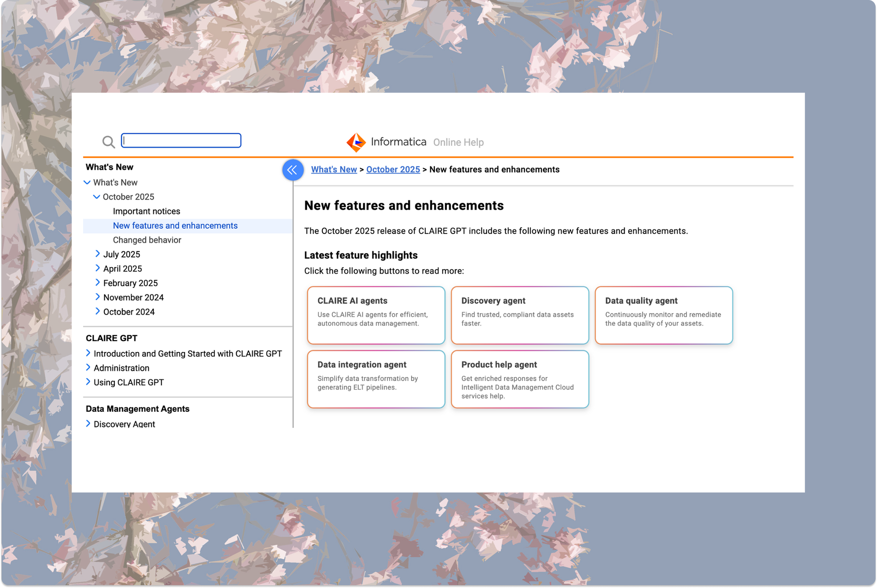The width and height of the screenshot is (877, 588).
Task: Open the November 2024 tree label
Action: [134, 297]
